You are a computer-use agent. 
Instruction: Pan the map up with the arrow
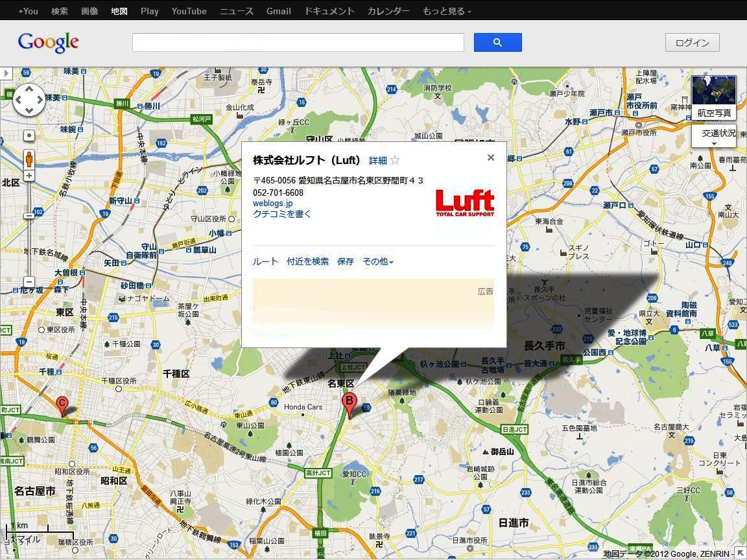[29, 89]
